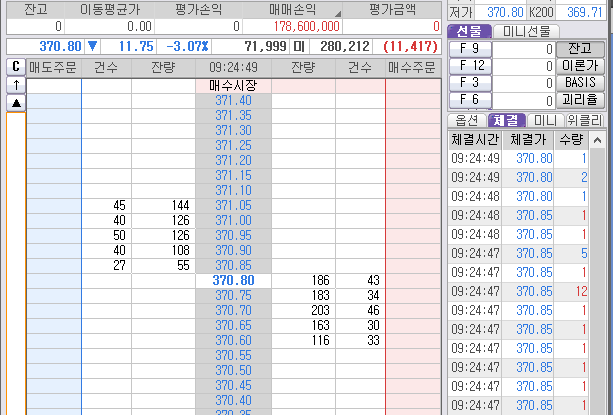Click price 370.50 in order book
This screenshot has height=415, width=613.
pos(233,370)
